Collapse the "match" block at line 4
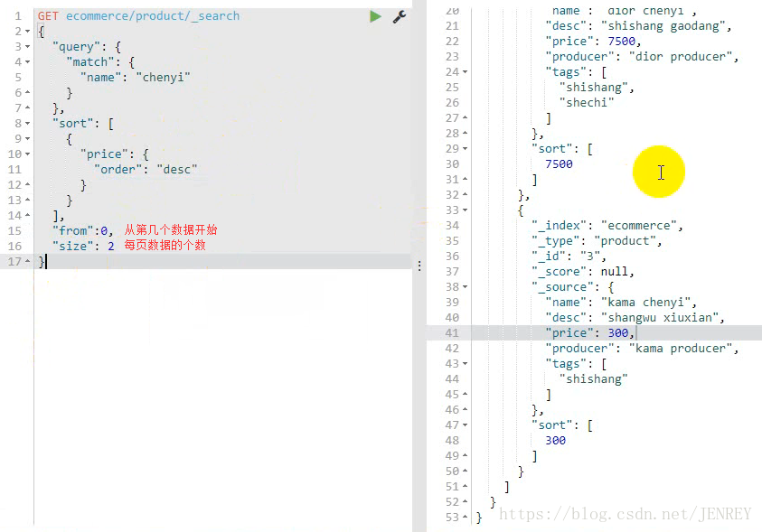The height and width of the screenshot is (532, 762). coord(28,62)
